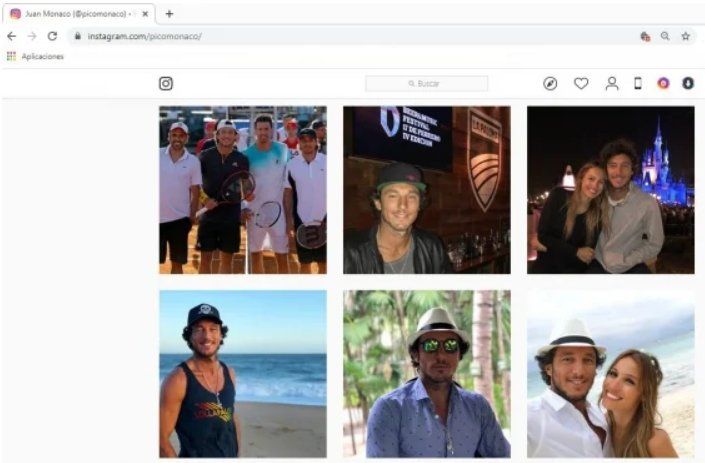Open the Explore compass icon
The image size is (705, 463).
click(x=550, y=84)
